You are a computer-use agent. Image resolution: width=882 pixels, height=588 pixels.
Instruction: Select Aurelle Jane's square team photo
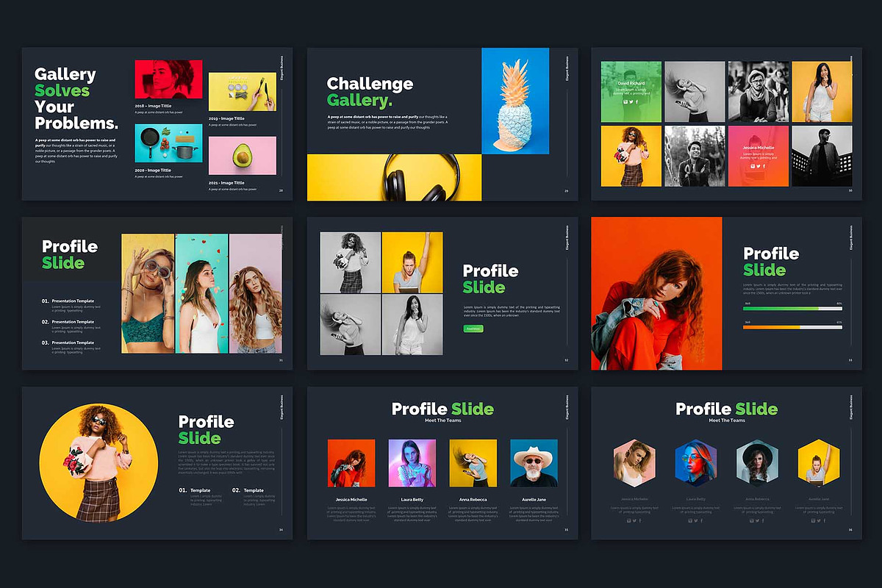click(x=534, y=463)
